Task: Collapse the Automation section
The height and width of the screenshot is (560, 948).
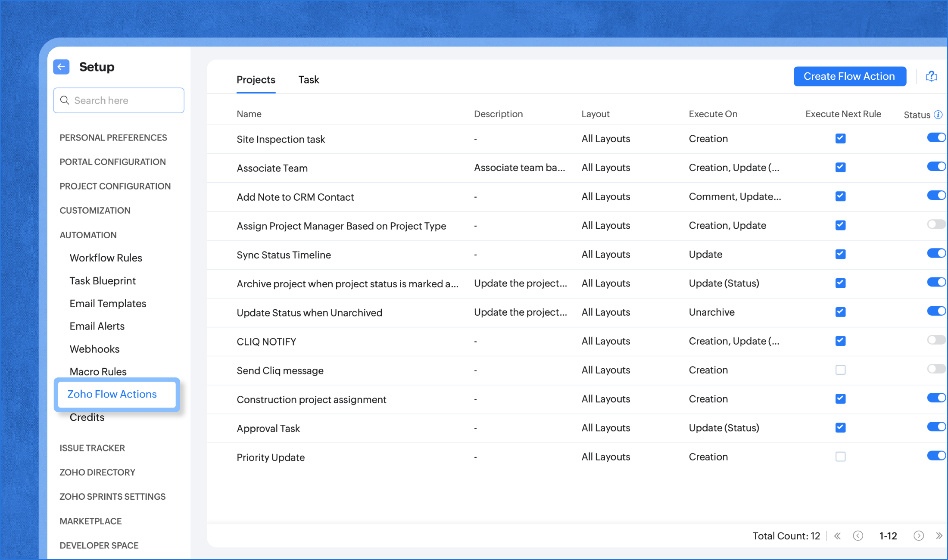Action: [x=88, y=235]
